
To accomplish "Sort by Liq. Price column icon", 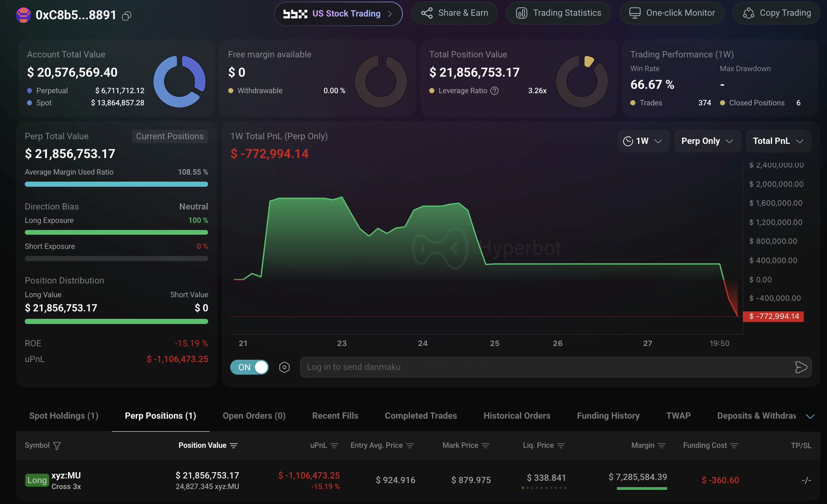I will coord(561,445).
